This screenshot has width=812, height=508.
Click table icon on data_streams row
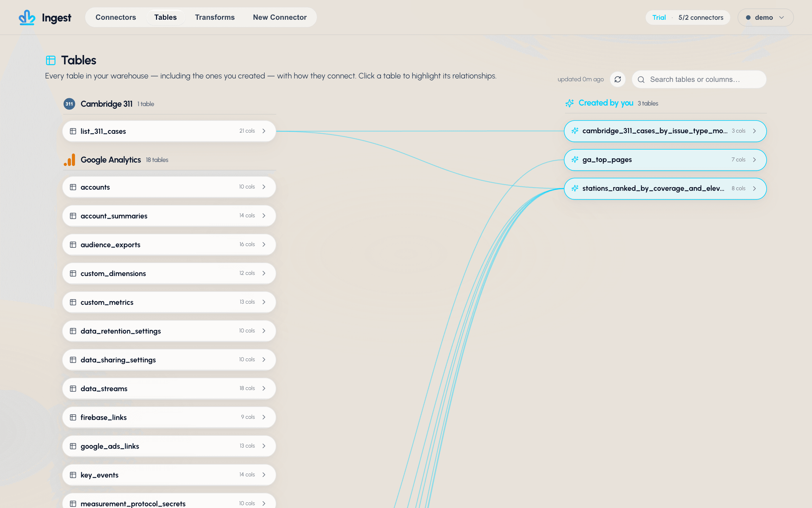[73, 388]
